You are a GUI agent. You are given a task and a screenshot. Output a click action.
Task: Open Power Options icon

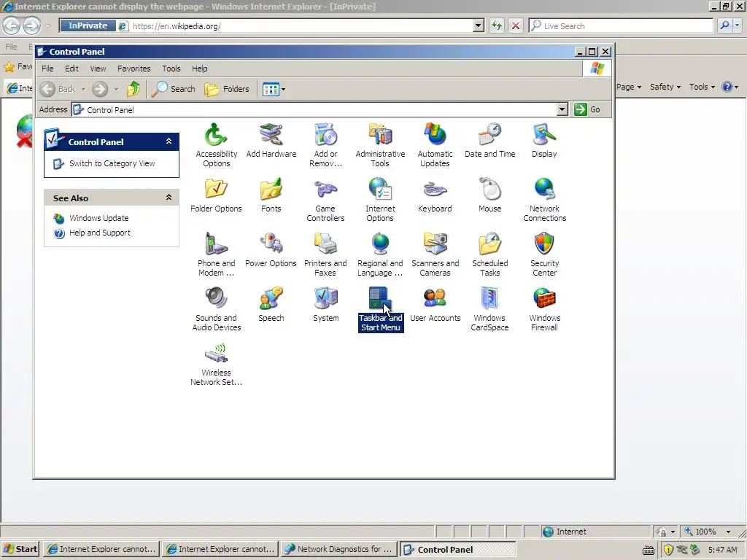271,250
